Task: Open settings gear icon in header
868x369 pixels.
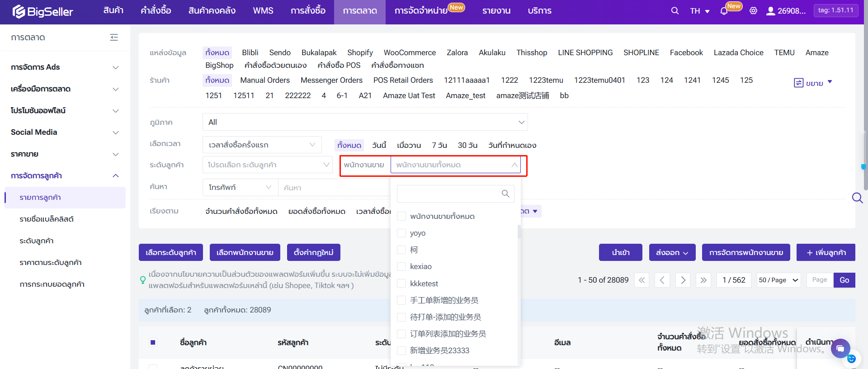Action: [x=753, y=11]
